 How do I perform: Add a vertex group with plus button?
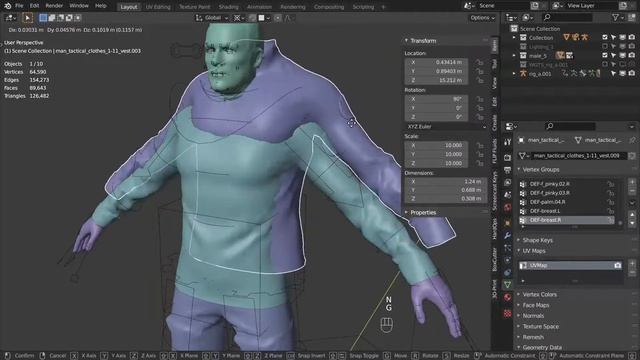pyautogui.click(x=632, y=182)
